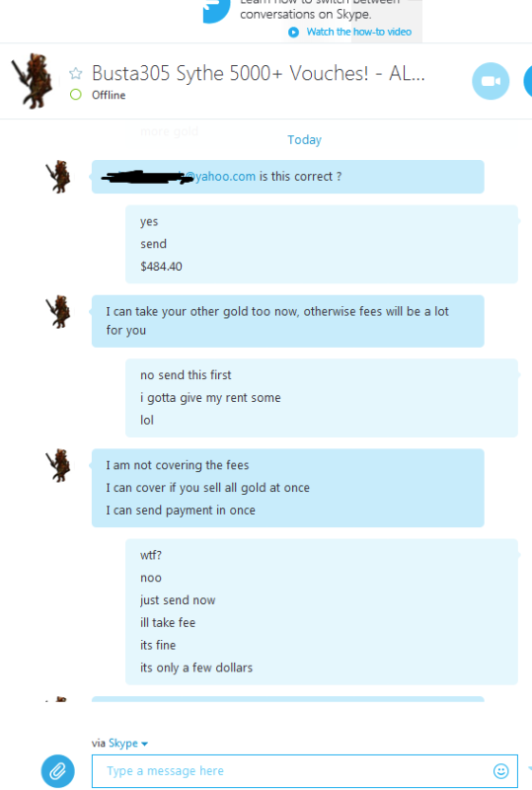Viewport: 532px width, 790px height.
Task: Click avatar beside 'I am not covering the fees'
Action: (59, 465)
